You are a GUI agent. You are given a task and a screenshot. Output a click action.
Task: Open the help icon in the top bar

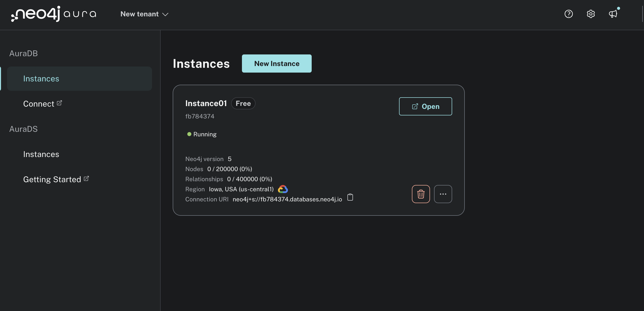568,14
